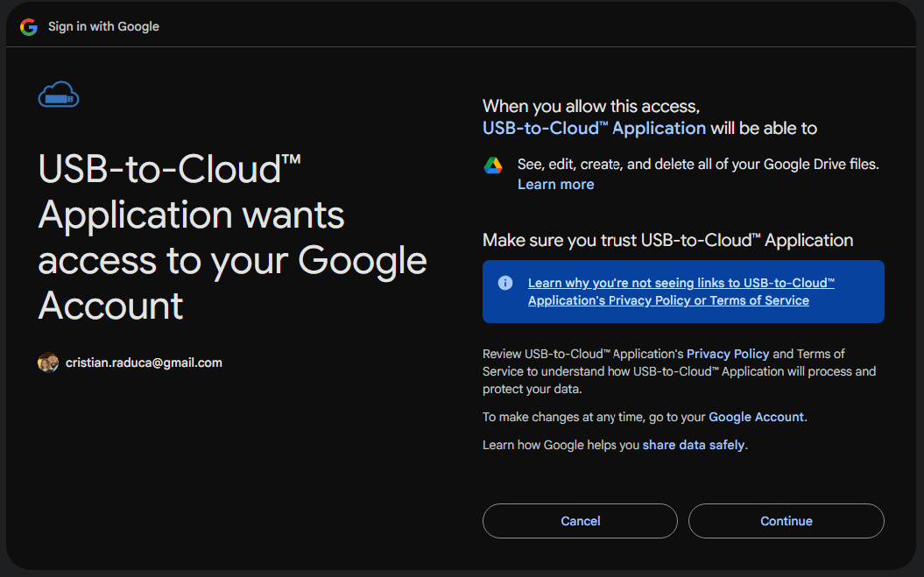Click the info icon in the blue banner
Screen dimensions: 924x577
click(x=505, y=283)
